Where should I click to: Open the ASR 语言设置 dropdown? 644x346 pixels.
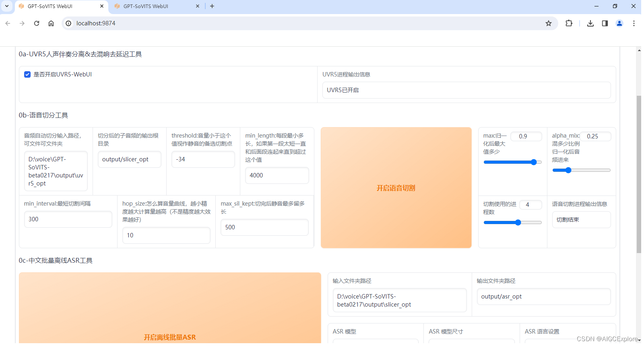click(568, 341)
